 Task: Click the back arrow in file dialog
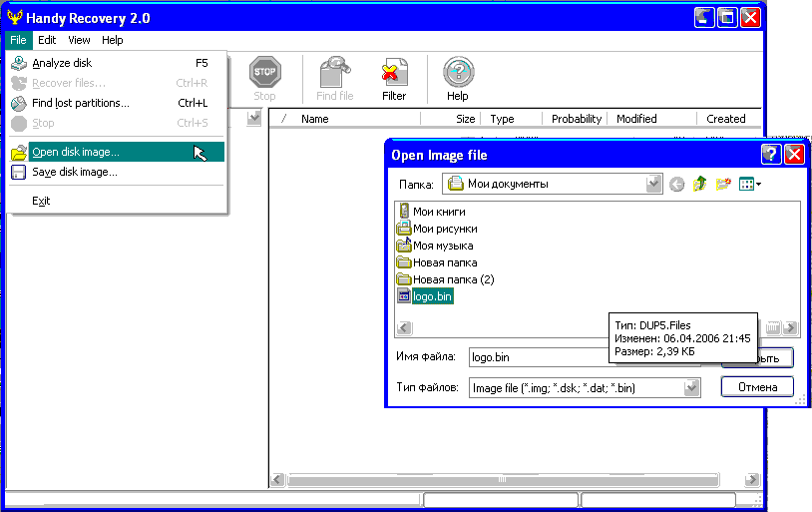(677, 184)
